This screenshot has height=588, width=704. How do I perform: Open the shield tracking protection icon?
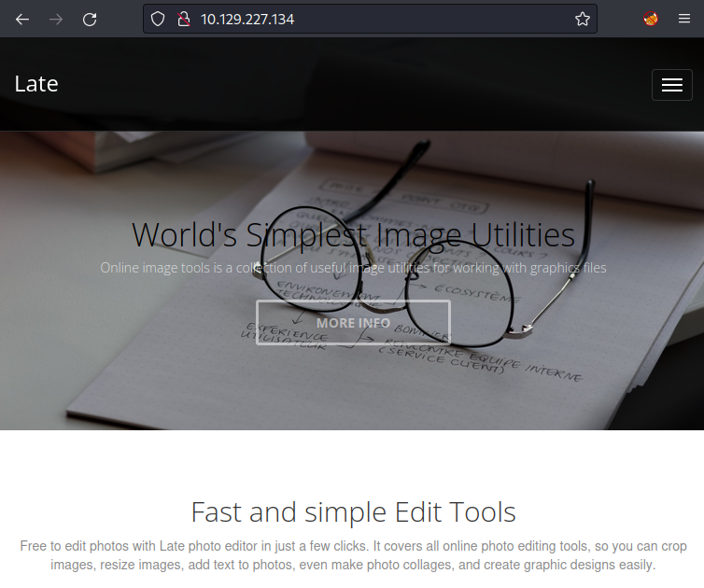tap(158, 19)
